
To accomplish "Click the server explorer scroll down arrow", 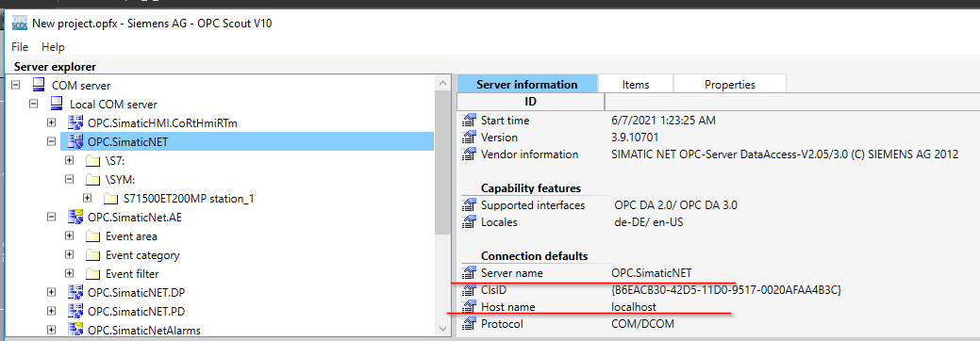I will coord(443,328).
